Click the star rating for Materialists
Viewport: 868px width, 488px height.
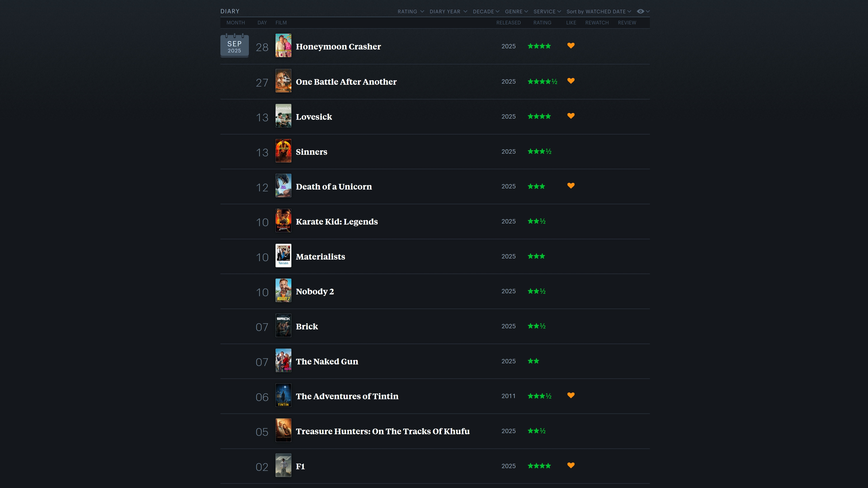(x=536, y=256)
